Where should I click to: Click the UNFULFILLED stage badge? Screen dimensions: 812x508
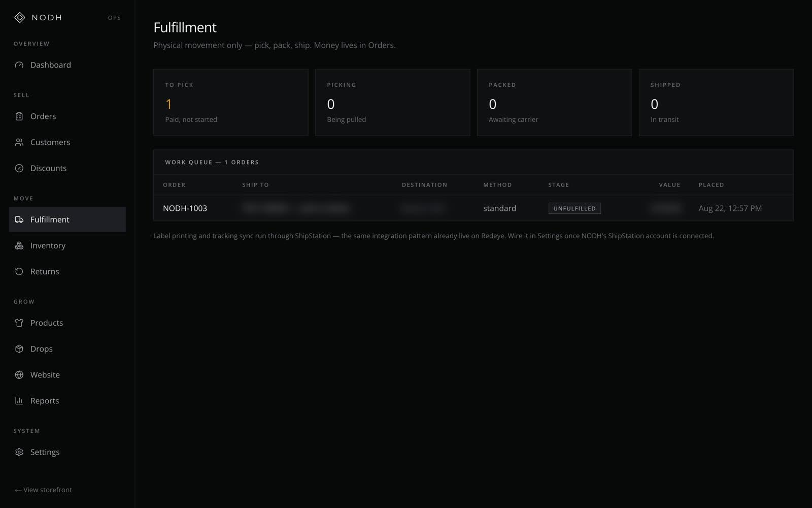point(574,208)
